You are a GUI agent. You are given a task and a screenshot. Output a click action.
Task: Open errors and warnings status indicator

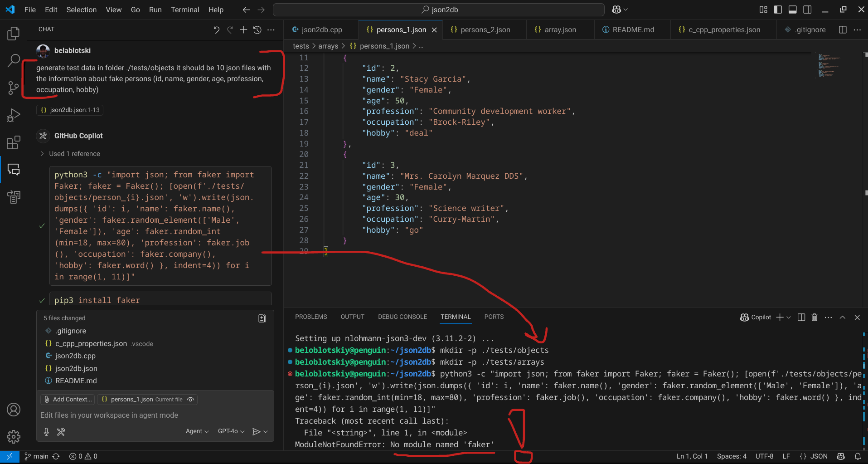[83, 456]
